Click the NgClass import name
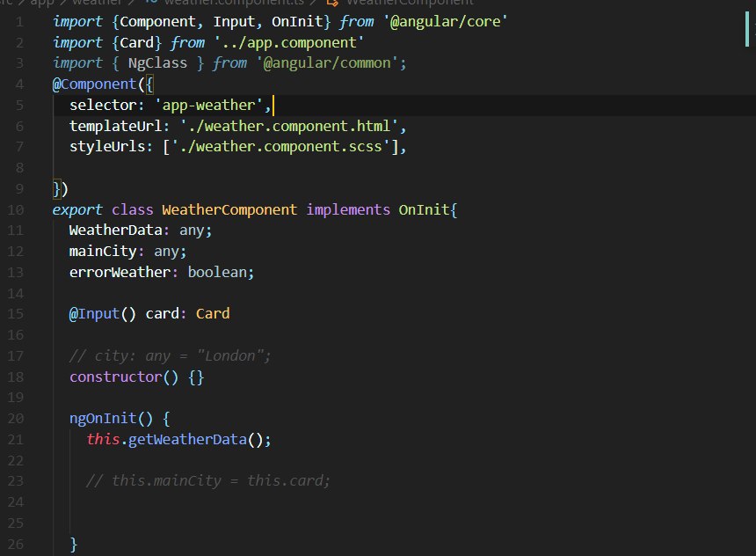The image size is (756, 556). click(x=157, y=63)
